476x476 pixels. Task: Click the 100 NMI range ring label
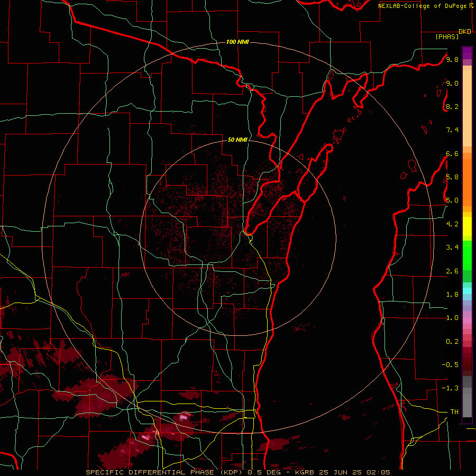pyautogui.click(x=237, y=42)
